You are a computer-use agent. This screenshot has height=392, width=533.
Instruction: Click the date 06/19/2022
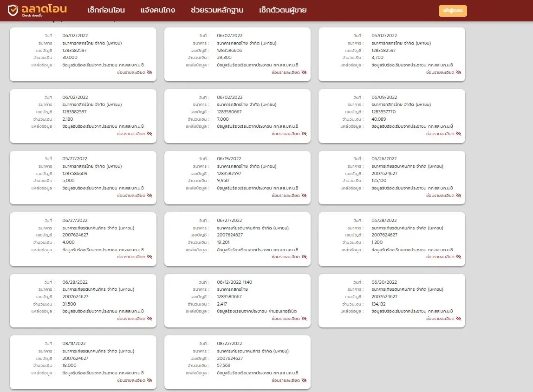229,159
